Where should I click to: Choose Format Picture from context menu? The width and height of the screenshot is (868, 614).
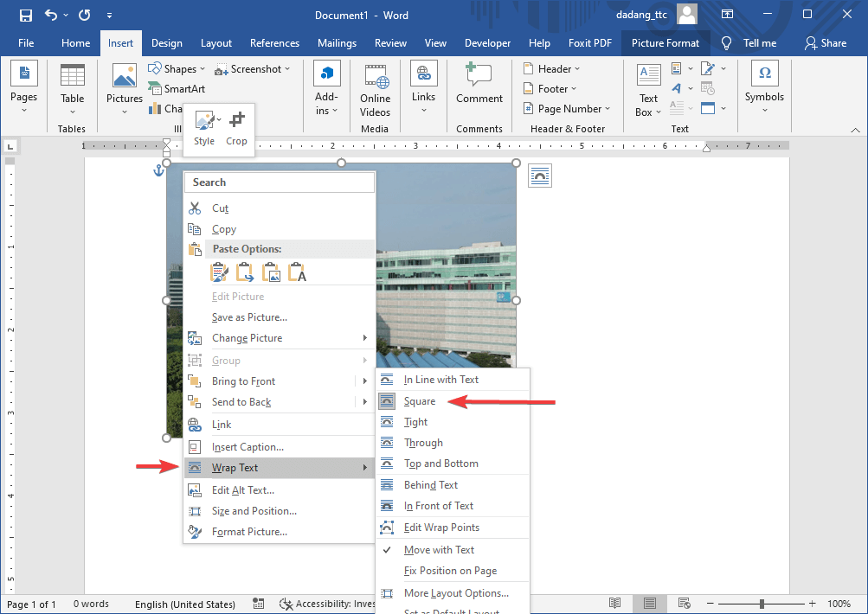[249, 532]
